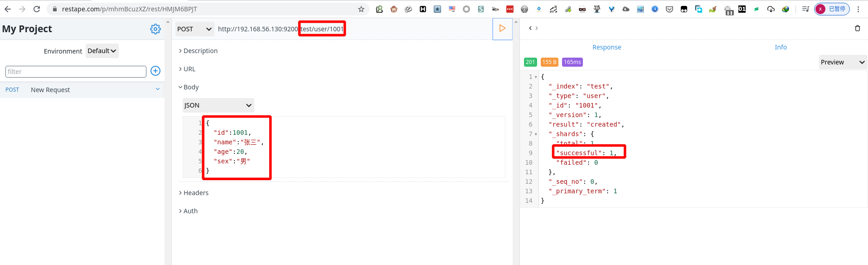Click the request URL input field
Screen dimensions: 868x265
coord(354,29)
